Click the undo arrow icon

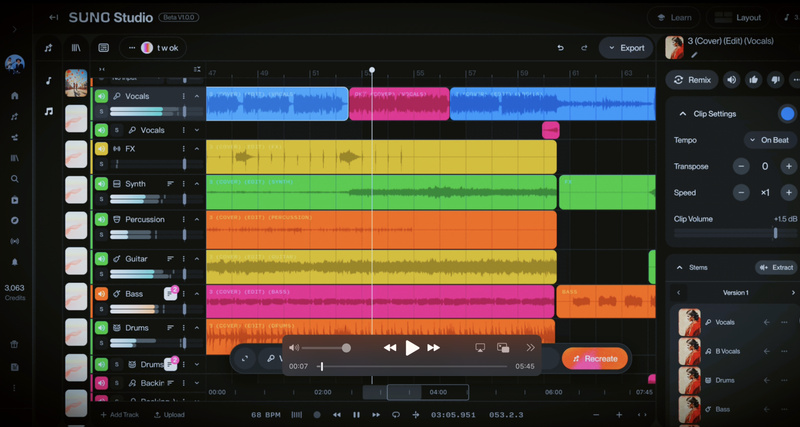tap(560, 47)
